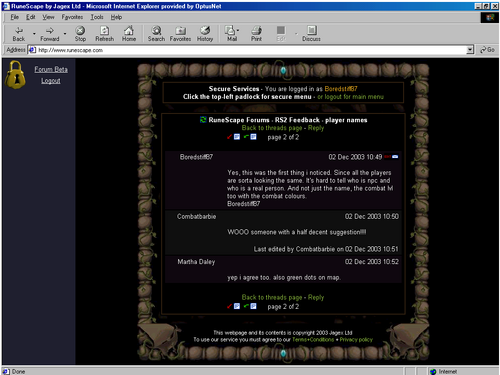Image resolution: width=500 pixels, height=375 pixels.
Task: Click the gold padlock secure menu icon
Action: 15,75
